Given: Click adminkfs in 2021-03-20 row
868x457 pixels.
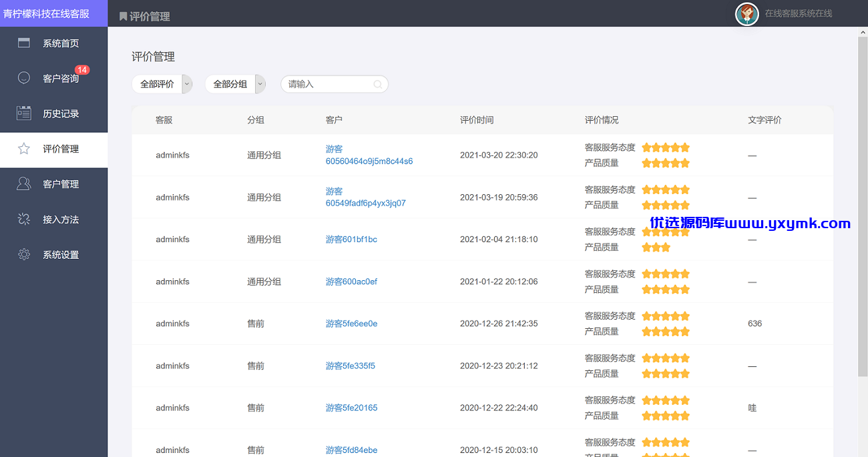Looking at the screenshot, I should 173,155.
